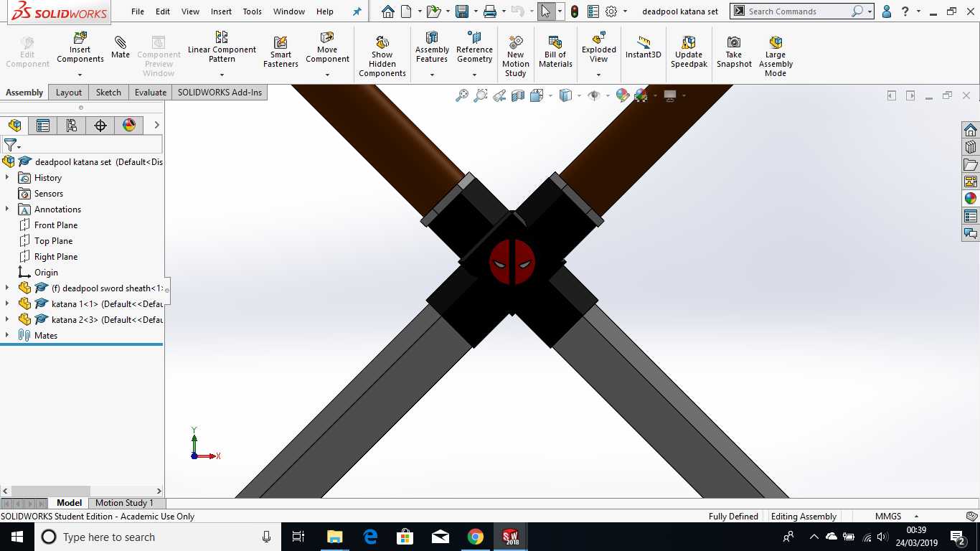Viewport: 980px width, 551px height.
Task: Open the File menu
Action: tap(138, 11)
